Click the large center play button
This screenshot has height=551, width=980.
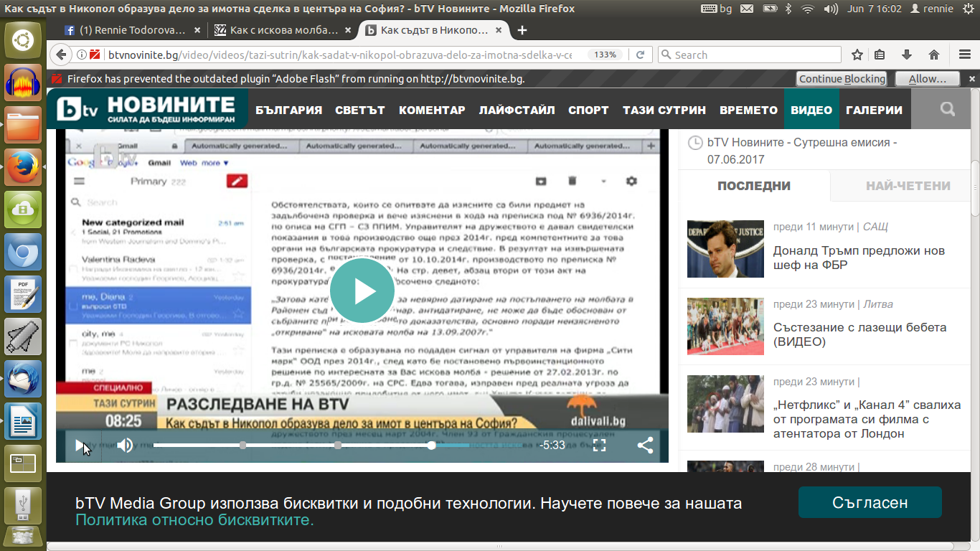(362, 291)
